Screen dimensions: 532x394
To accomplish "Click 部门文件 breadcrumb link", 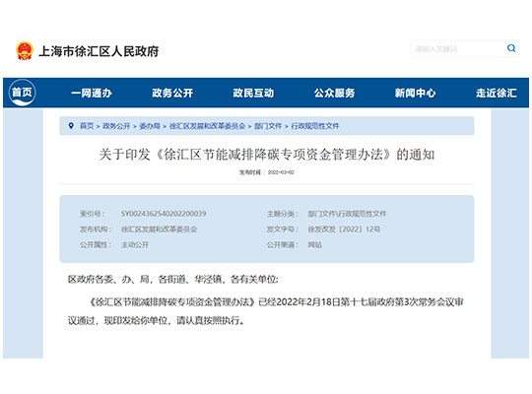I will tap(268, 126).
